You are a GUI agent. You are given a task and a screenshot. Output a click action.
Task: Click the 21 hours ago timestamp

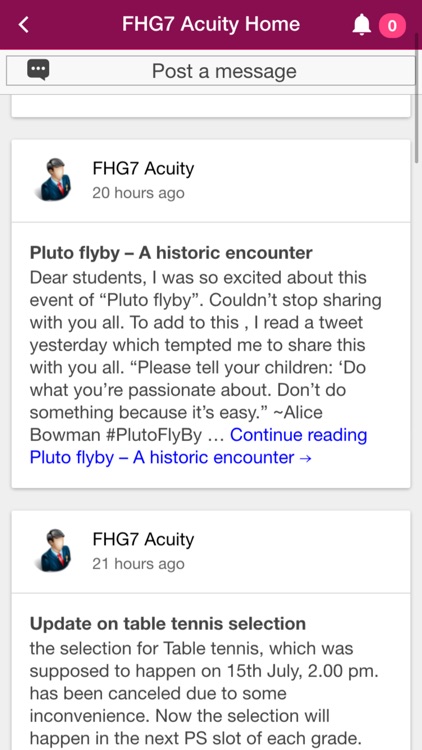click(x=138, y=564)
